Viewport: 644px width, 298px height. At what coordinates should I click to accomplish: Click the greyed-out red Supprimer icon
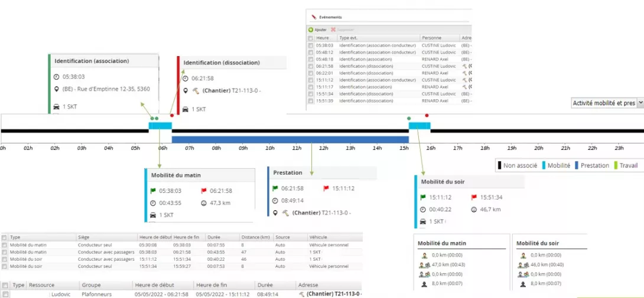(333, 30)
